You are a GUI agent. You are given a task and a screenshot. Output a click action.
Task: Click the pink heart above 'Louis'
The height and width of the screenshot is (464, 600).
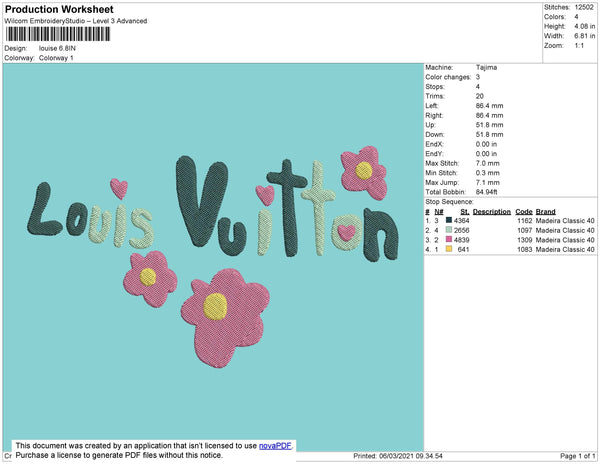119,189
